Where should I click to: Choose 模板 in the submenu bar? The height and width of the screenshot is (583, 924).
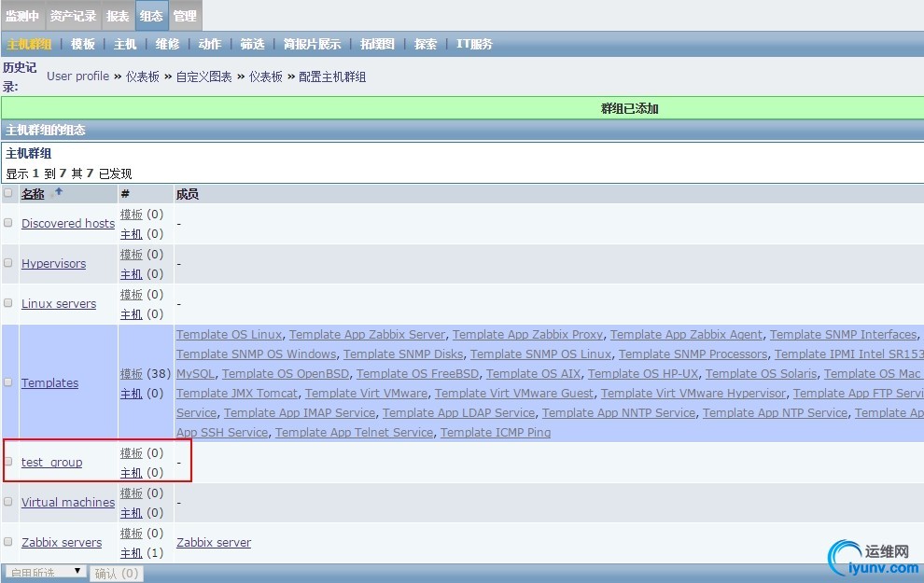(x=83, y=44)
